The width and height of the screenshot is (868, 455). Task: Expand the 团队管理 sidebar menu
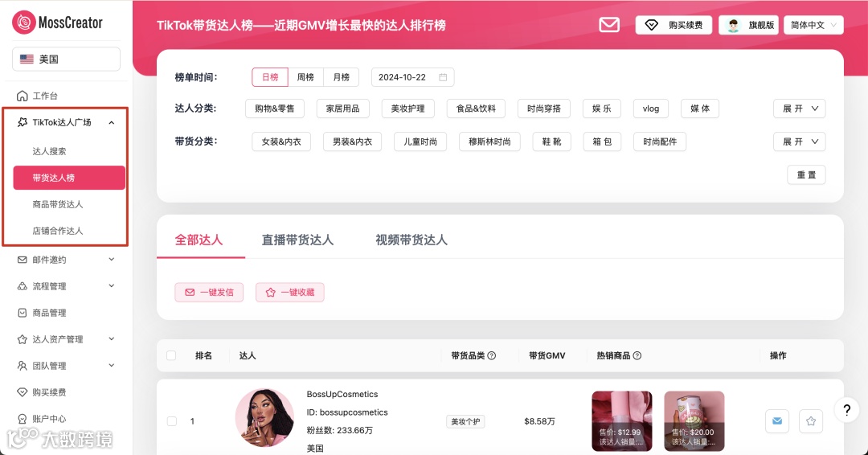(67, 366)
